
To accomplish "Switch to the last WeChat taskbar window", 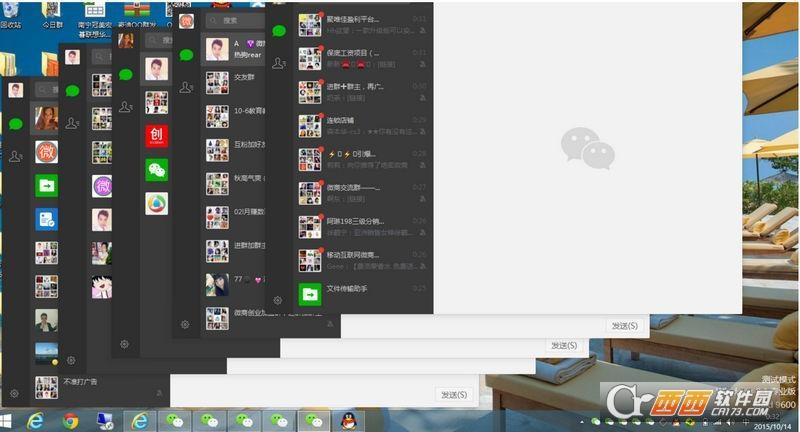I will [x=313, y=421].
